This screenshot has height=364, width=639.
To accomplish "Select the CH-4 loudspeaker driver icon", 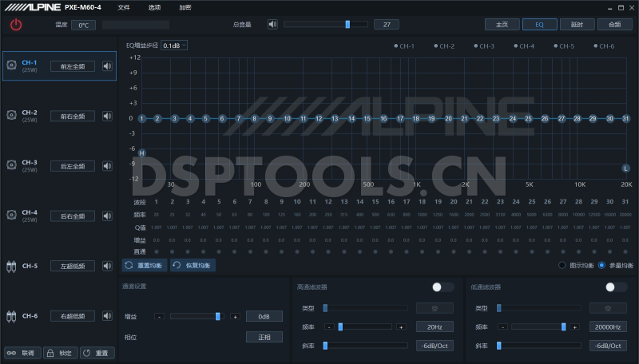I will [11, 215].
